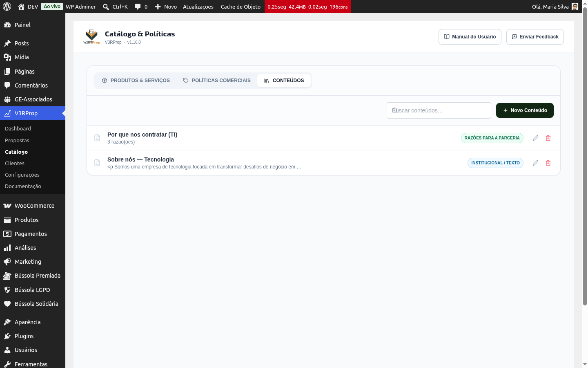This screenshot has width=588, height=368.
Task: Click the Enviar Feedback button
Action: [535, 37]
